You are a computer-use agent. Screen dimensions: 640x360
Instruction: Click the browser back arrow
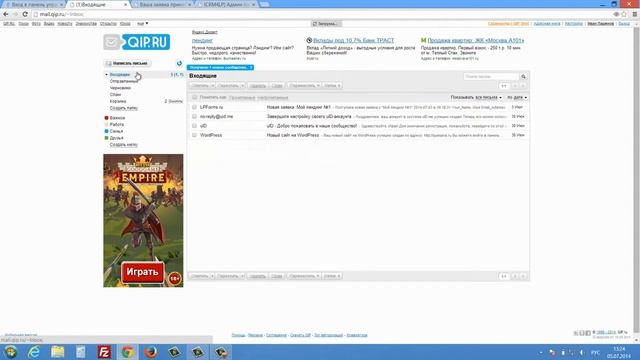tap(6, 14)
